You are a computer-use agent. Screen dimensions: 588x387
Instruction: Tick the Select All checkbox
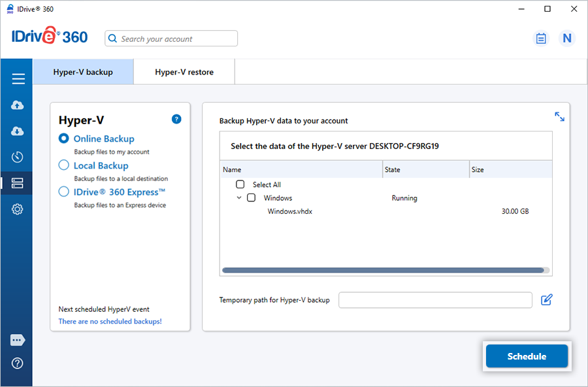240,185
